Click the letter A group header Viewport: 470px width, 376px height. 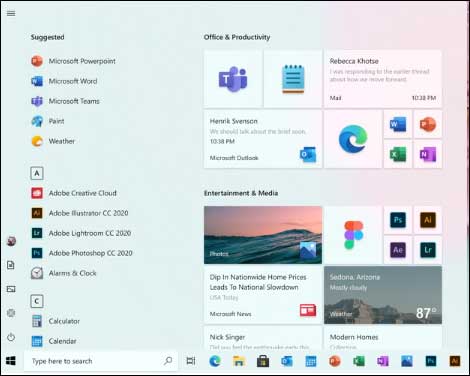point(37,173)
